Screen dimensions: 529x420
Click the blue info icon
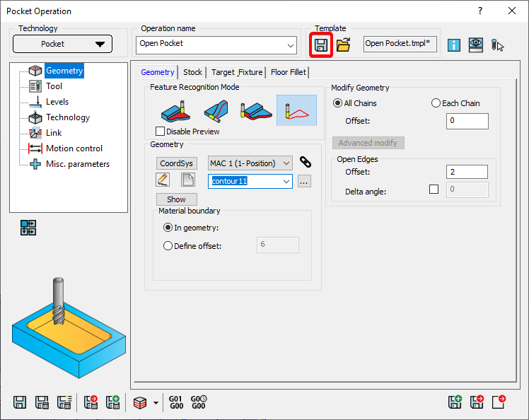click(453, 45)
